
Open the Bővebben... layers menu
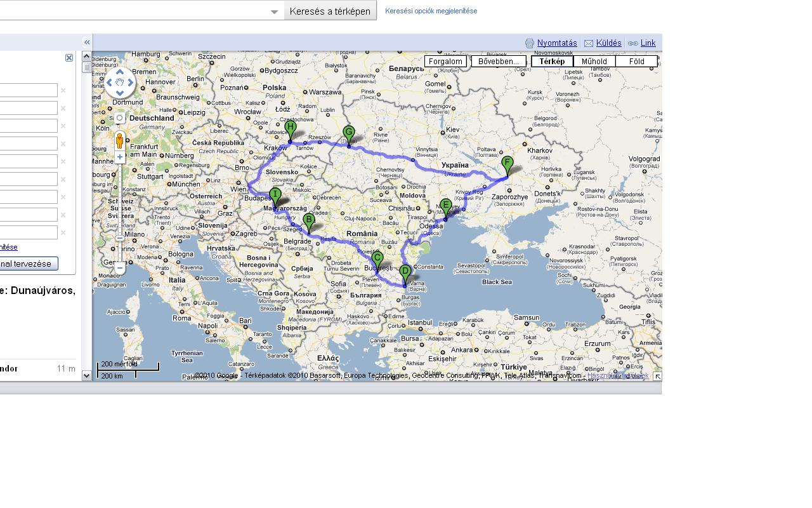499,62
